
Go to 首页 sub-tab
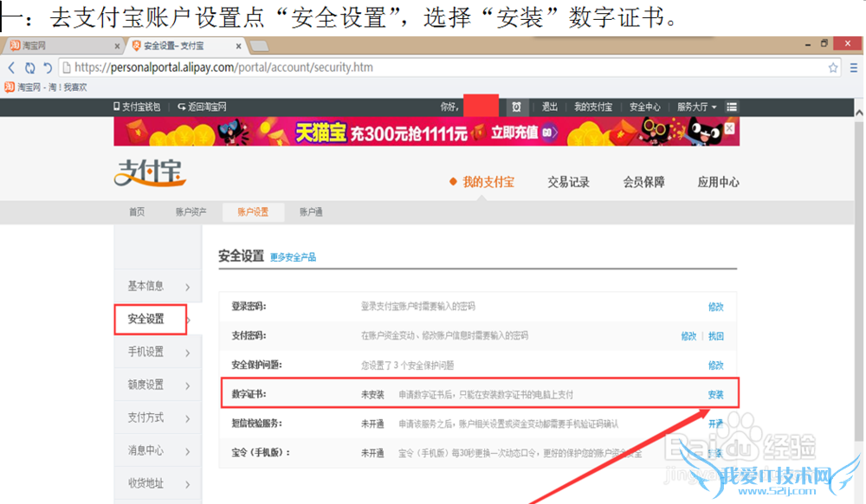pyautogui.click(x=137, y=212)
